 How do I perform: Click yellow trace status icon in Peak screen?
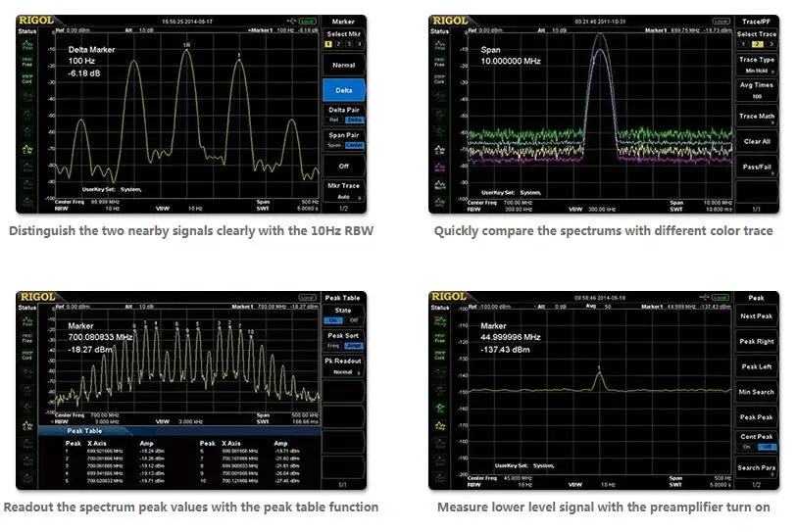pos(440,426)
